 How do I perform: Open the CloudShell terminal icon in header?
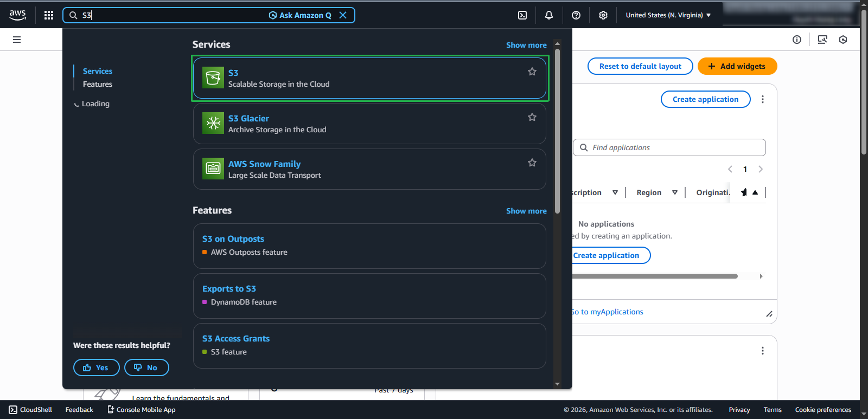[522, 15]
